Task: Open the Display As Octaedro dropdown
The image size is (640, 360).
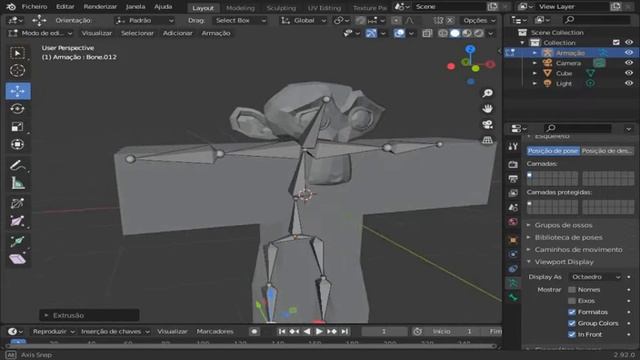Action: (x=596, y=277)
